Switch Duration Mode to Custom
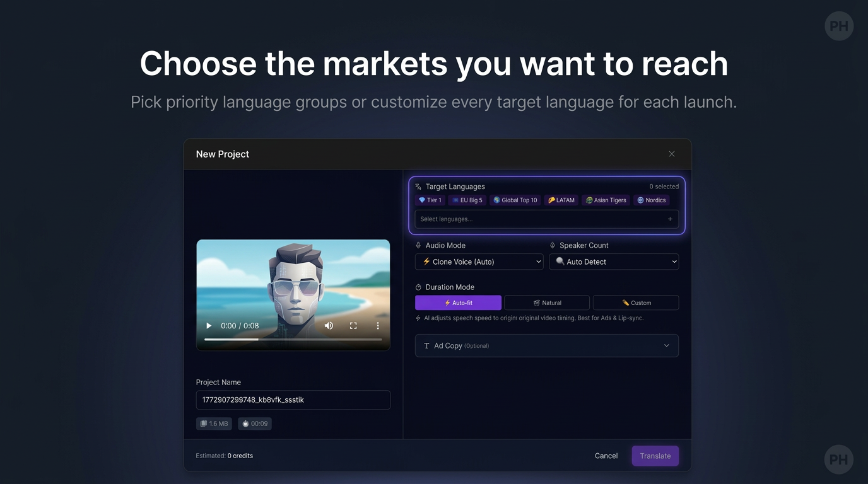Image resolution: width=868 pixels, height=484 pixels. pos(636,302)
